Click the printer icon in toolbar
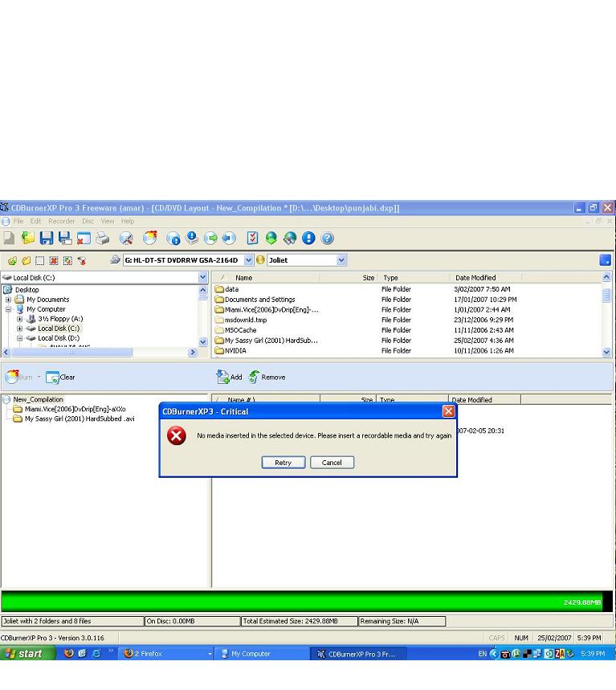This screenshot has height=690, width=616. click(103, 238)
